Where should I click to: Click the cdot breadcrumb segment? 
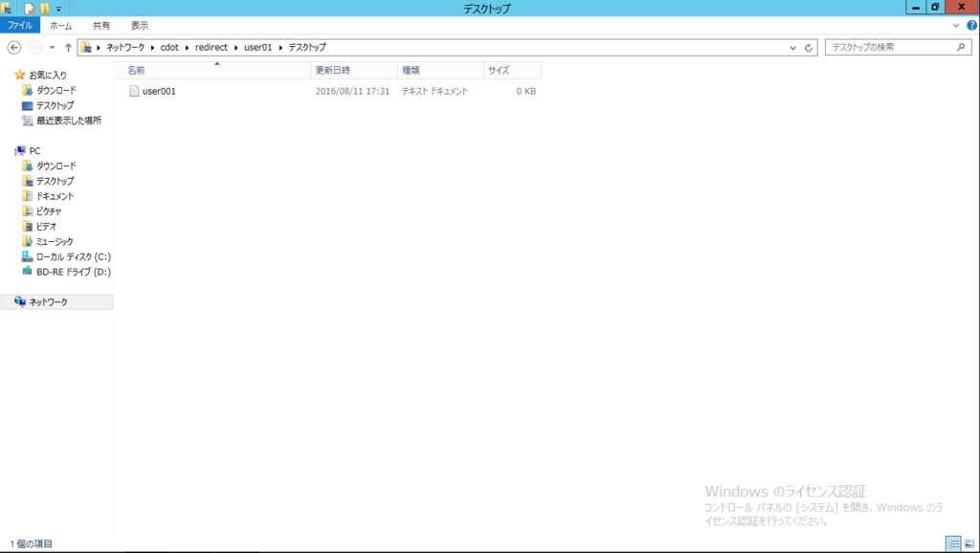[169, 48]
